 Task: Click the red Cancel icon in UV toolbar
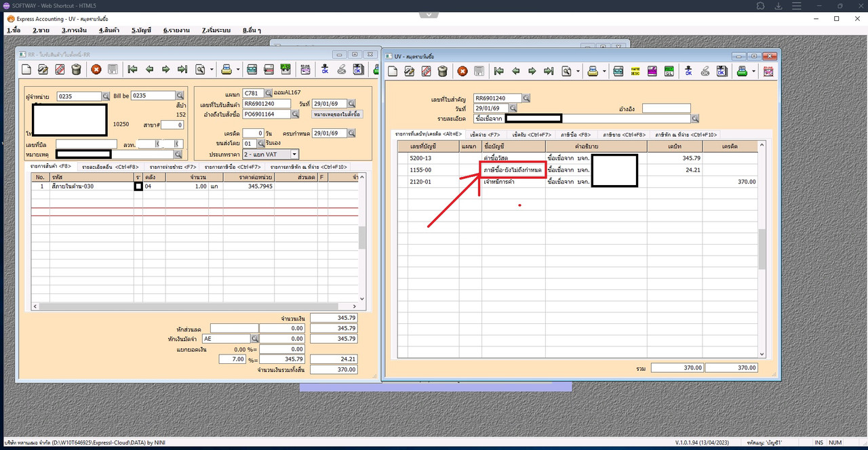click(462, 71)
